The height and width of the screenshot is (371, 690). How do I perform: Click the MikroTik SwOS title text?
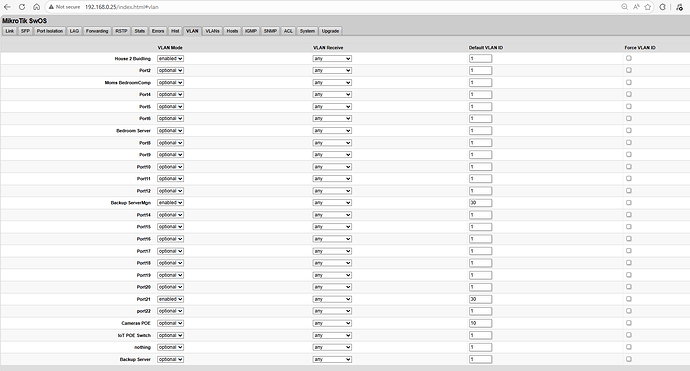click(24, 21)
